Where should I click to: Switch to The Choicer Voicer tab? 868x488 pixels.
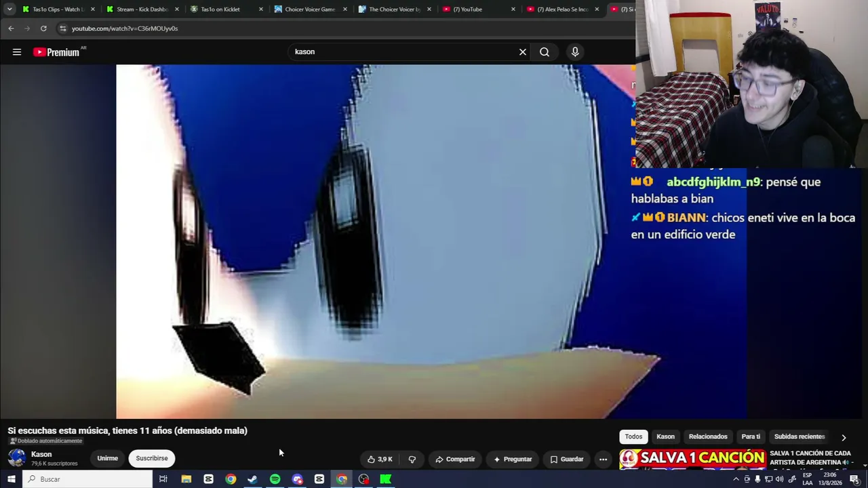point(395,9)
